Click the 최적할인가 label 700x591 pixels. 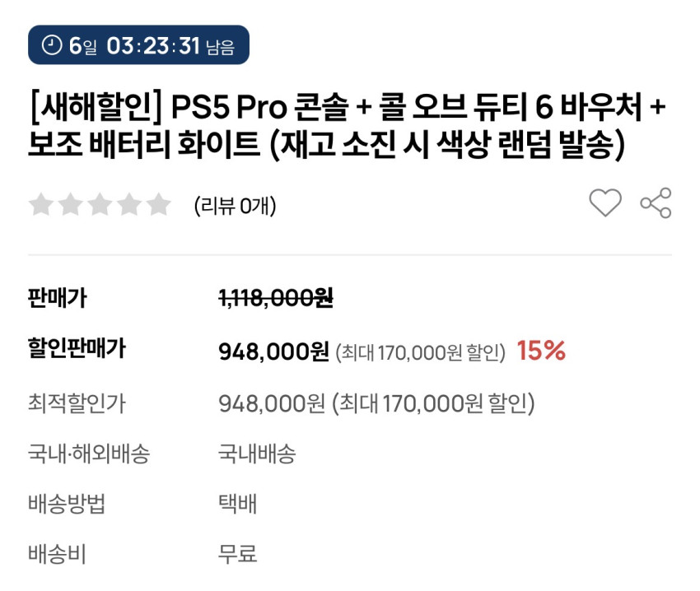[77, 403]
